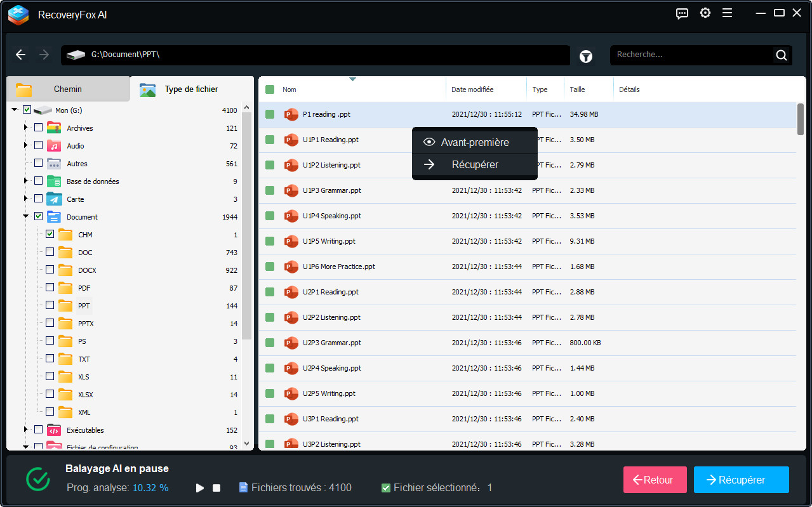Toggle checkbox for U2P3 Grammar.ppt
This screenshot has width=812, height=507.
pyautogui.click(x=270, y=343)
